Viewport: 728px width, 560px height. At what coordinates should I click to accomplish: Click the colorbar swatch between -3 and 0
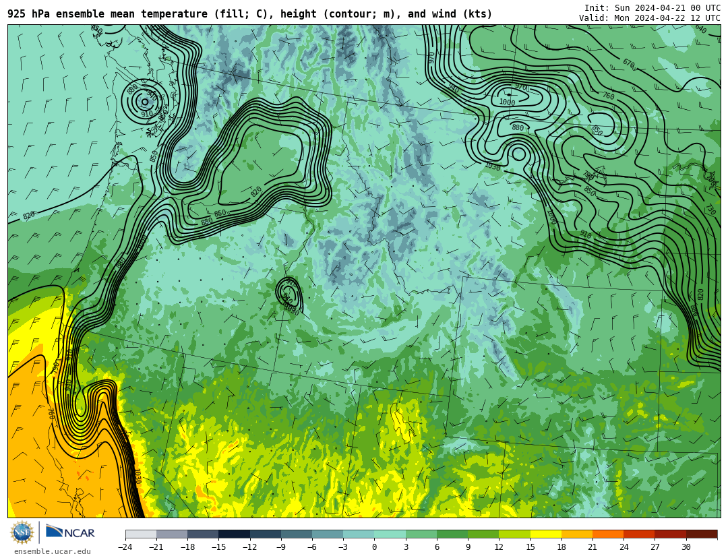point(359,534)
